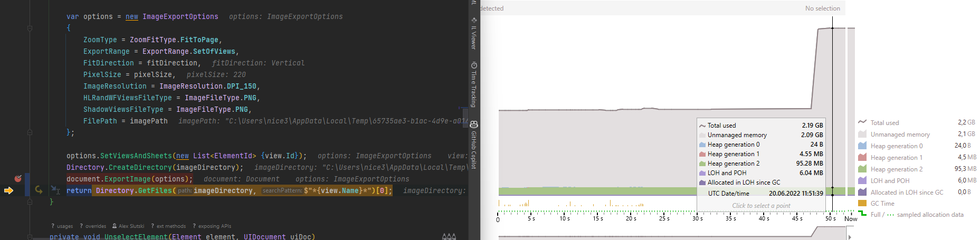Toggle the Heap generation 0 legend series
980x240 pixels.
[x=917, y=146]
